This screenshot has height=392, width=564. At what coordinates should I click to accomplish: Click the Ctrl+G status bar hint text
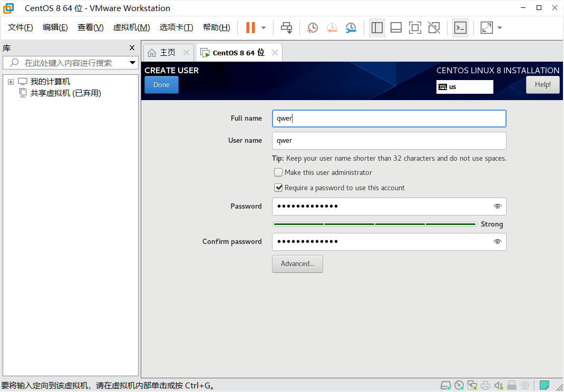(108, 386)
